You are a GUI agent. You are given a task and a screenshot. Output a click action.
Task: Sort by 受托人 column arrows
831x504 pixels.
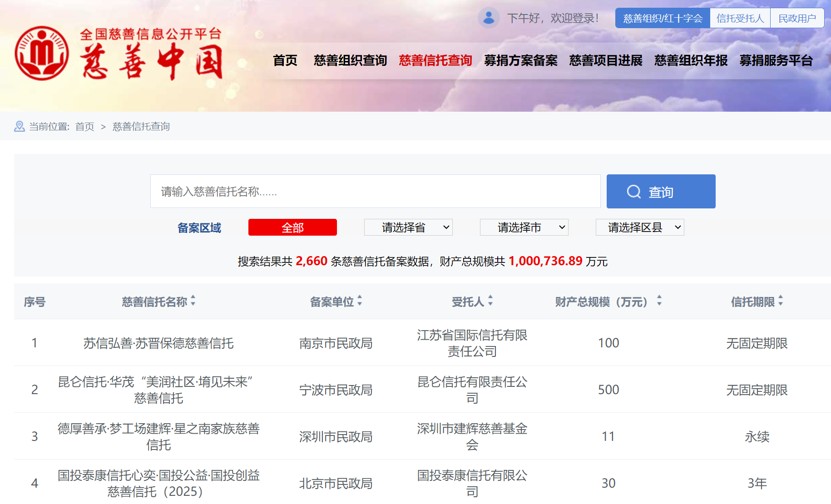(x=490, y=301)
